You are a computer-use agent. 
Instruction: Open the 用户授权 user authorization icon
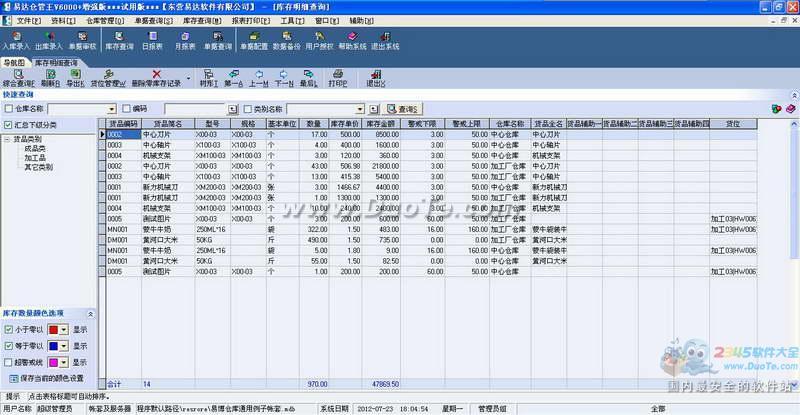320,40
